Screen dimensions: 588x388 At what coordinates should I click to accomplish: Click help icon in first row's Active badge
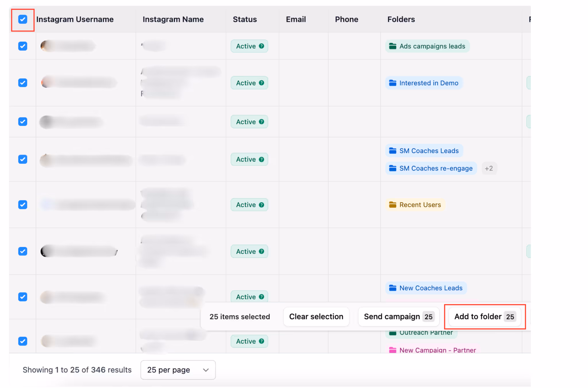(261, 46)
